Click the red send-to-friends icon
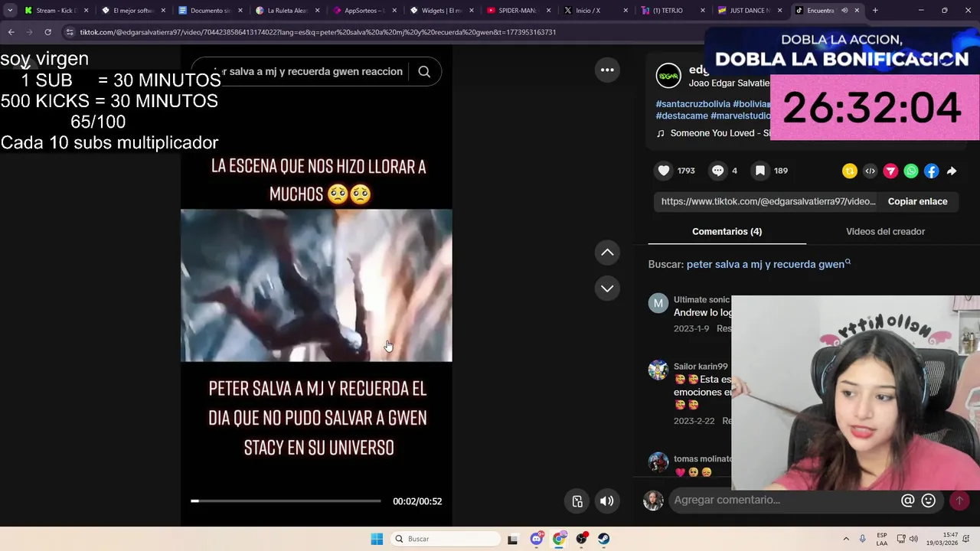 pyautogui.click(x=890, y=171)
